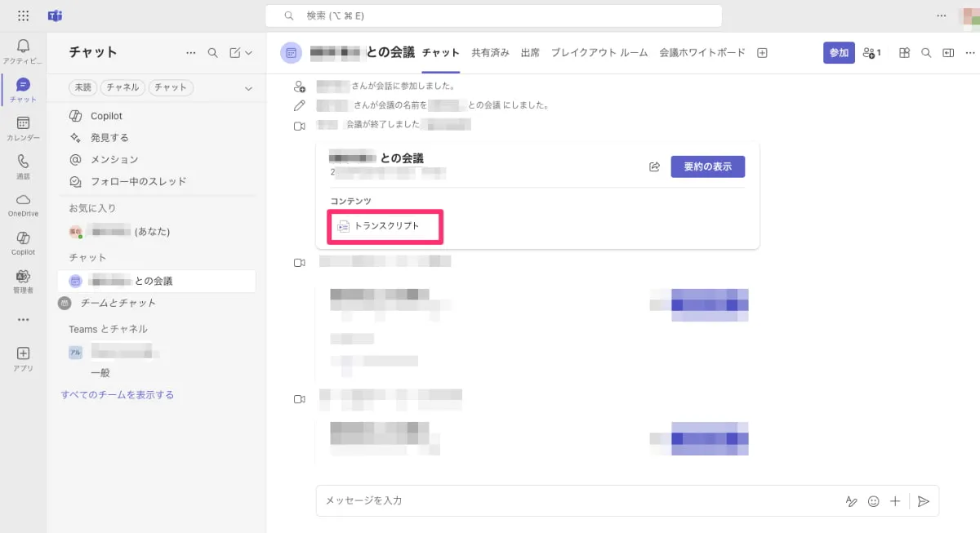
Task: Toggle the チャット filter chip
Action: (x=171, y=87)
